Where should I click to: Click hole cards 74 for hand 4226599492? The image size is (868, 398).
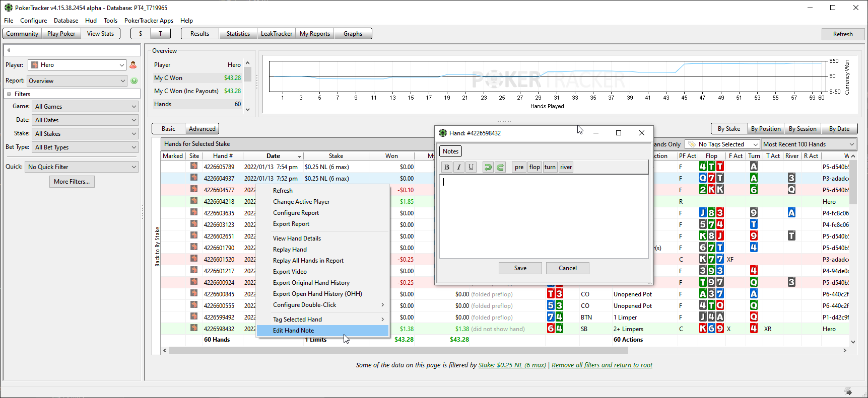point(555,317)
